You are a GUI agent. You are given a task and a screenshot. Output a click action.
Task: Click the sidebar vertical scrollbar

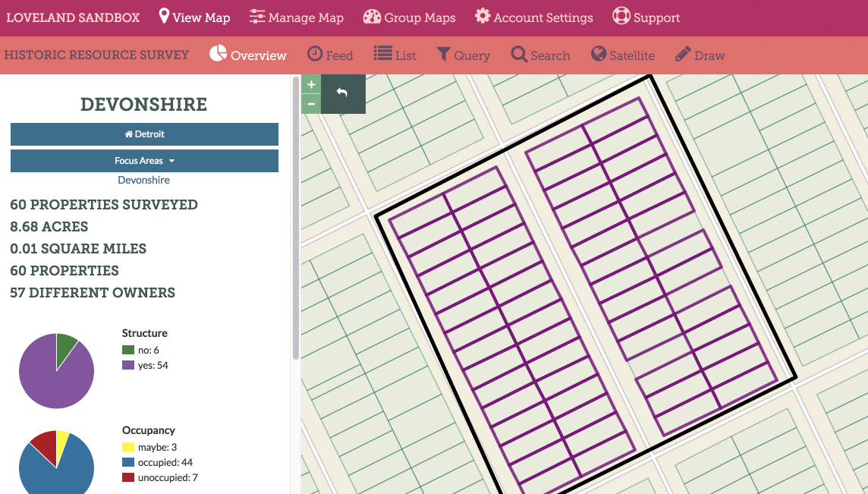pyautogui.click(x=296, y=219)
